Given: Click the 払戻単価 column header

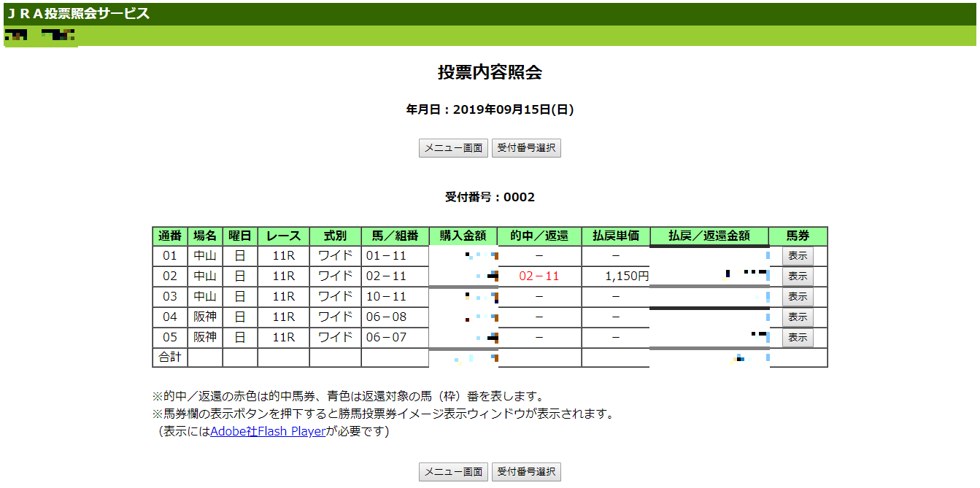Looking at the screenshot, I should click(x=615, y=236).
